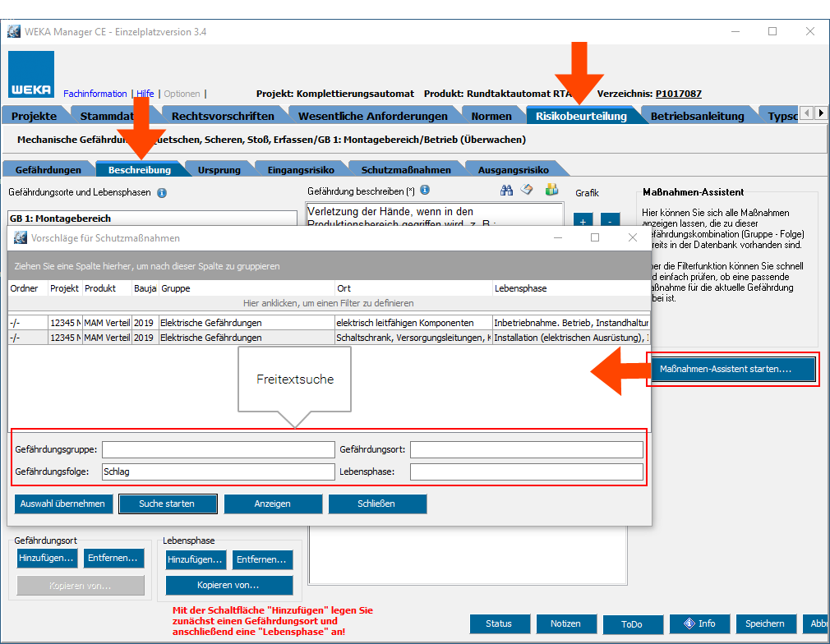The image size is (830, 644).
Task: Switch to the Normen tab
Action: (x=491, y=116)
